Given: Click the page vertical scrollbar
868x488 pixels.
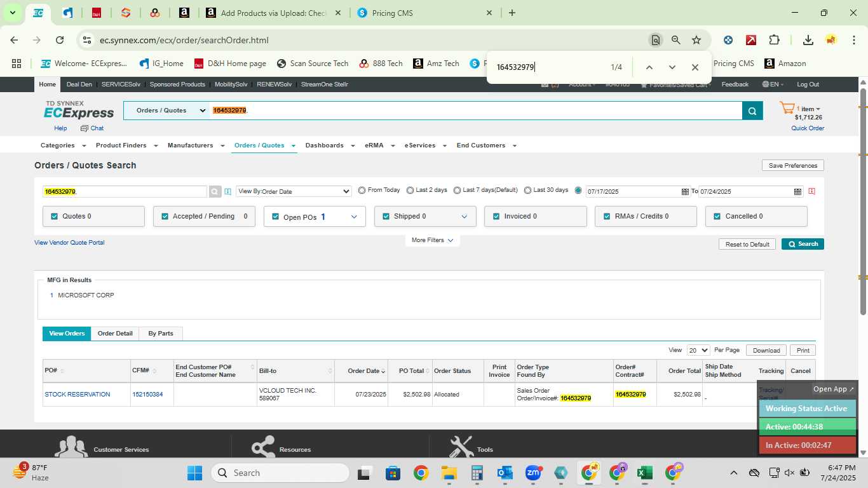Looking at the screenshot, I should click(x=863, y=202).
